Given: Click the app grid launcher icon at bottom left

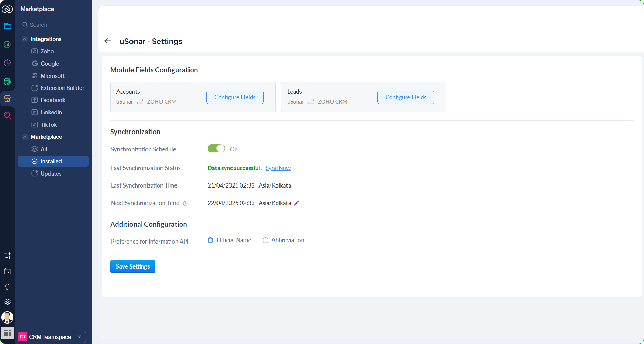Looking at the screenshot, I should click(x=7, y=333).
